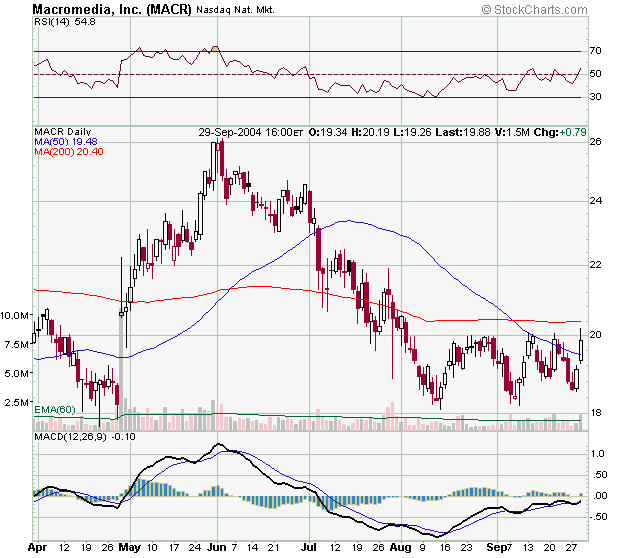Click the open price 'O:19.34'

point(328,132)
